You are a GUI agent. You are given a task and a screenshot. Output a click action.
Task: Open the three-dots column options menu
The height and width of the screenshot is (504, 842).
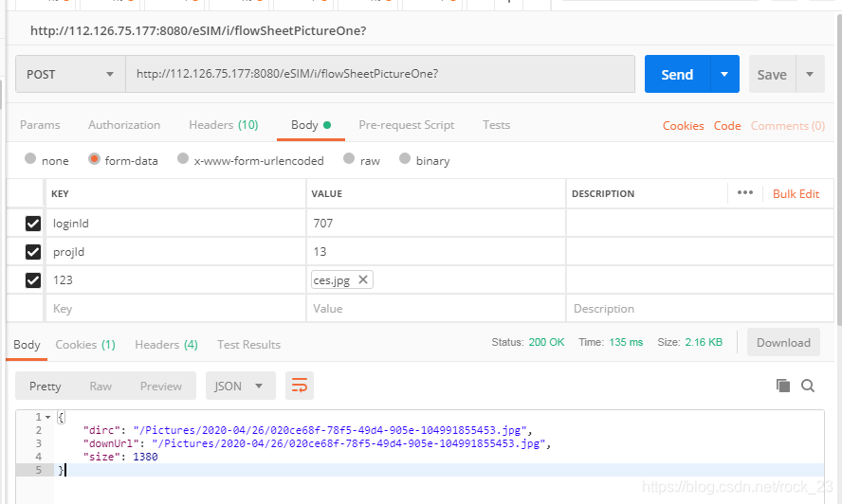744,192
